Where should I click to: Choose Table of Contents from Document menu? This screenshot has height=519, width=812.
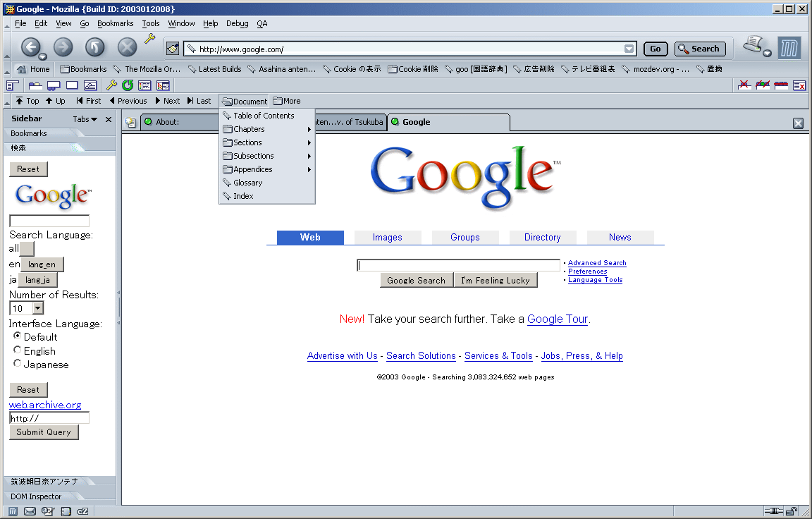[x=267, y=116]
